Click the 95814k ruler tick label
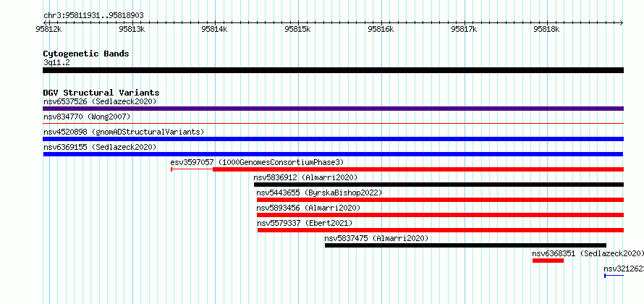The width and height of the screenshot is (644, 304). click(x=215, y=29)
